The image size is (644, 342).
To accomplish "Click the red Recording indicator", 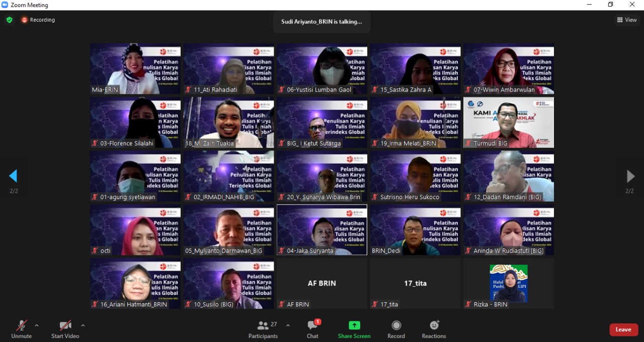I will click(38, 20).
